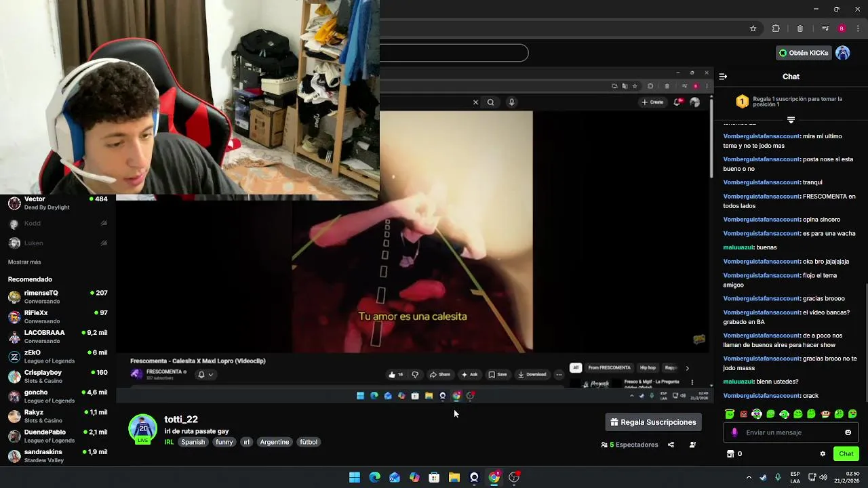Open the volume control in tray
868x488 pixels.
coord(823,477)
